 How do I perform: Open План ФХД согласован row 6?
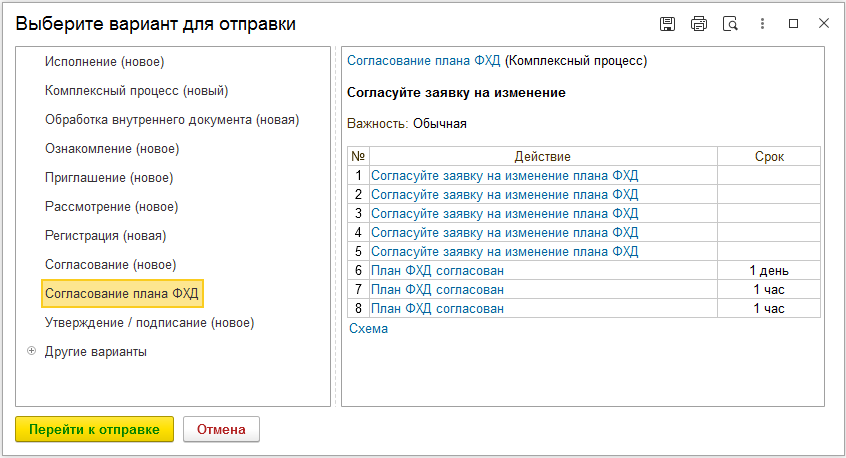coord(437,270)
